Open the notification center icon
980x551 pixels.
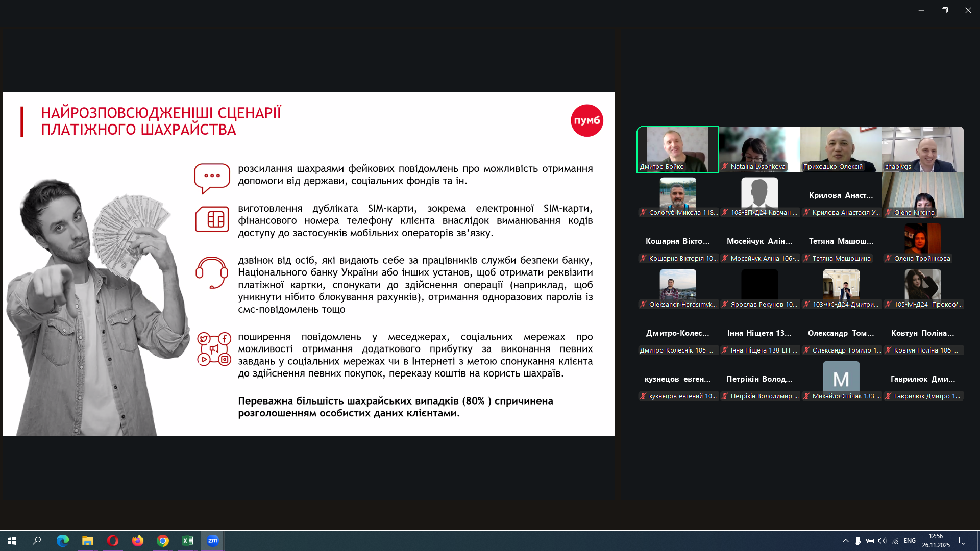pyautogui.click(x=963, y=541)
